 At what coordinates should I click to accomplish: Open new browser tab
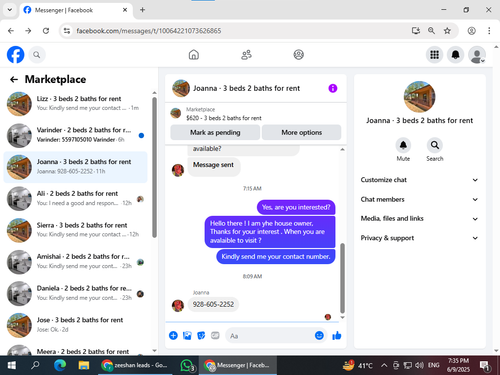(142, 10)
